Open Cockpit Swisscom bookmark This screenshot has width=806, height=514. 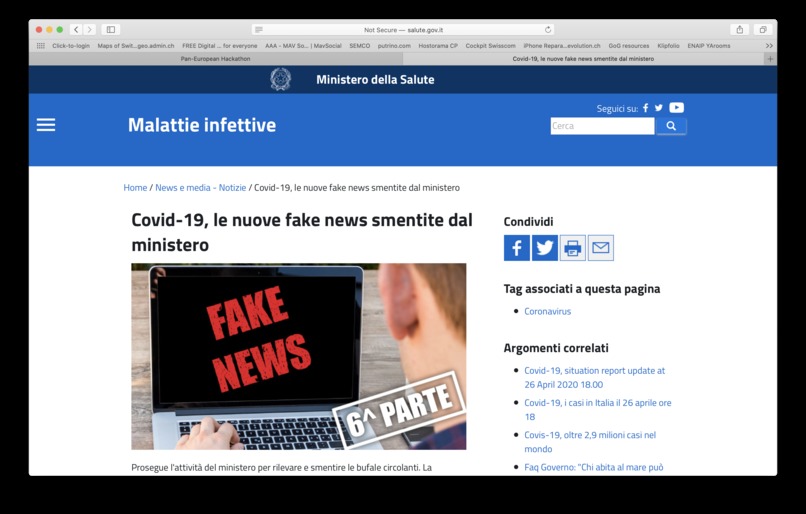point(490,46)
